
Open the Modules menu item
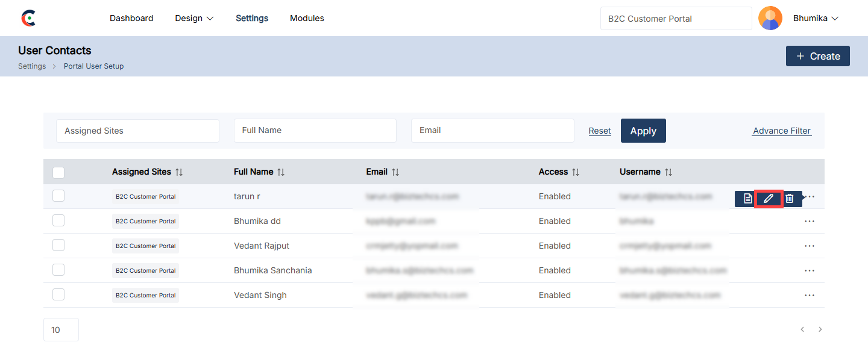pyautogui.click(x=307, y=18)
